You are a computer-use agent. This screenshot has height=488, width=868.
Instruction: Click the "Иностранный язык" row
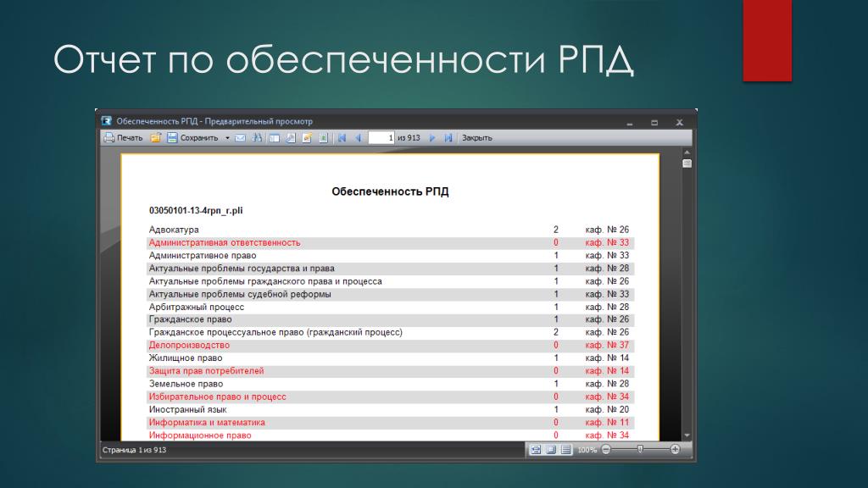coord(390,409)
